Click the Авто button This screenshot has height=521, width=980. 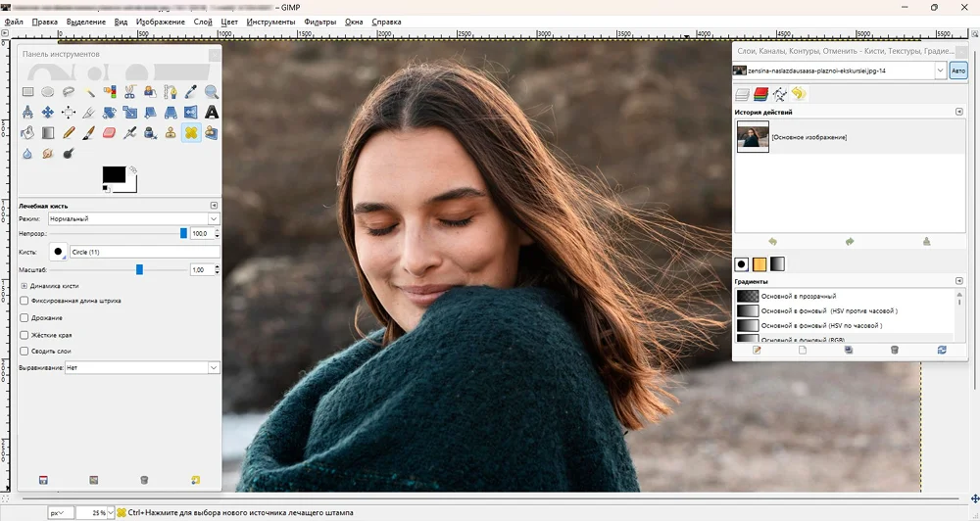(957, 71)
